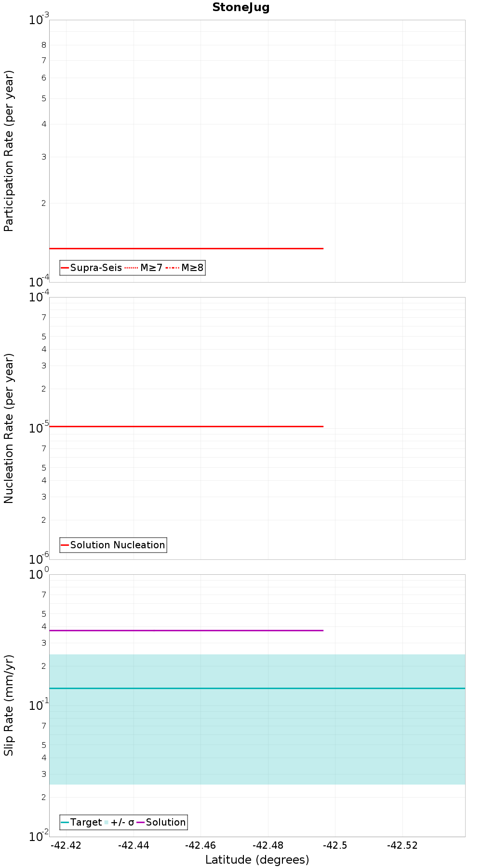Viewport: 482px width, 868px height.
Task: Click the magenta Solution legend entry
Action: point(161,822)
